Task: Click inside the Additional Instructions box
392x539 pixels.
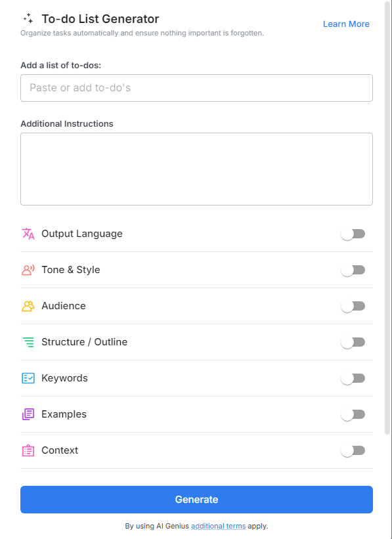Action: (196, 167)
